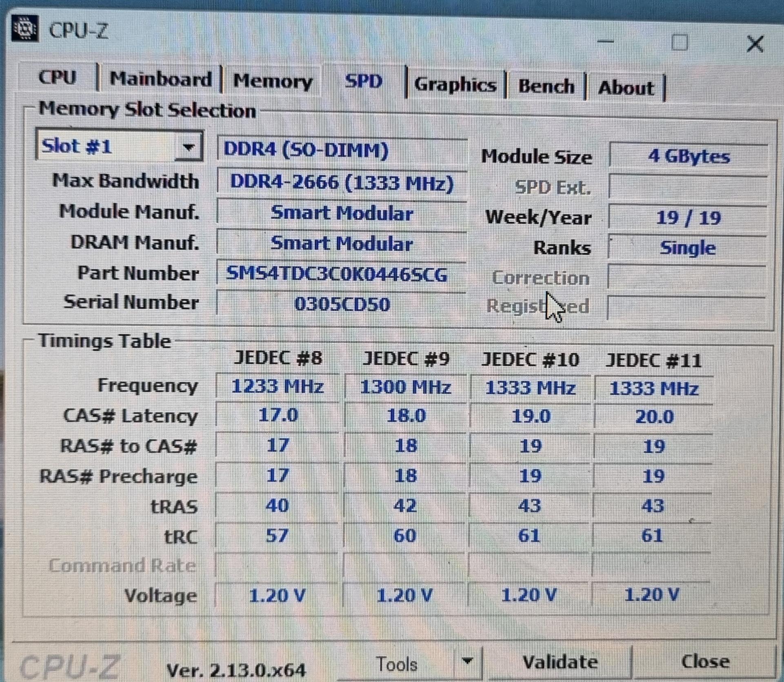The height and width of the screenshot is (682, 784).
Task: Click the tRC value 57
Action: coord(277,536)
